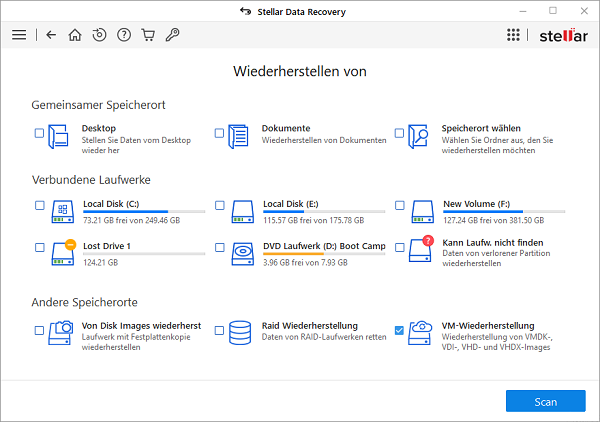Click the Speicherort wählen folder icon

tap(418, 136)
